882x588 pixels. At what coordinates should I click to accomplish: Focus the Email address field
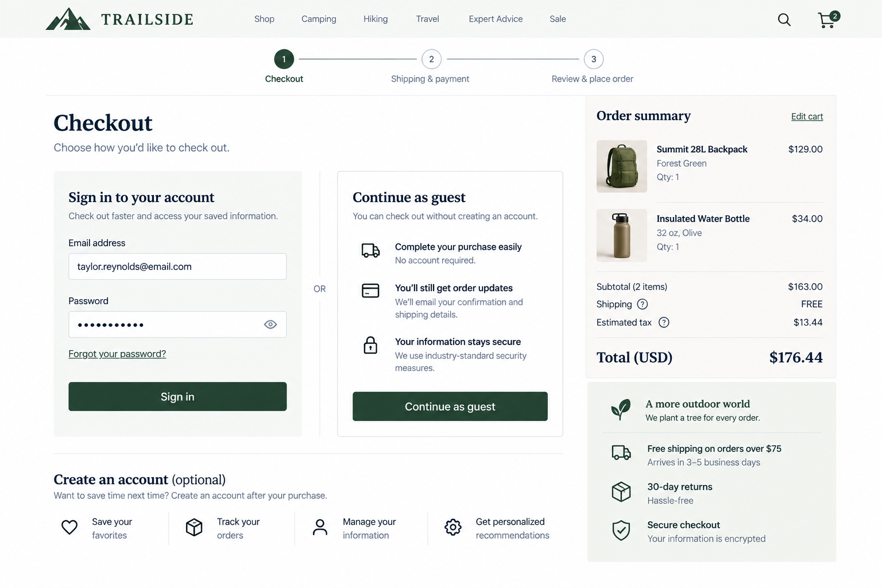(x=177, y=266)
